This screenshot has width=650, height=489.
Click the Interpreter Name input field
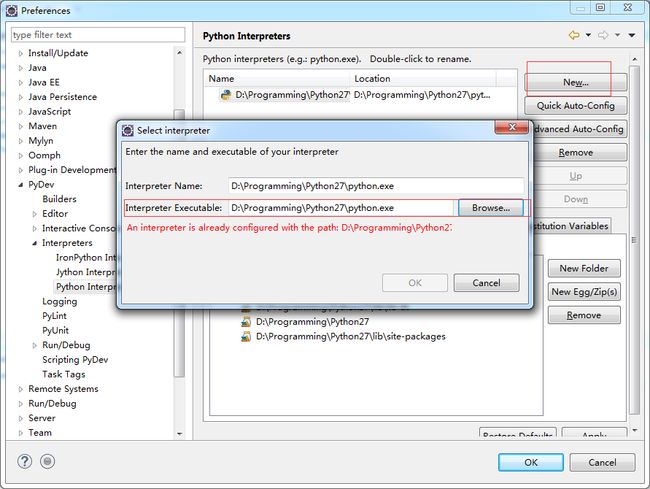pos(376,186)
